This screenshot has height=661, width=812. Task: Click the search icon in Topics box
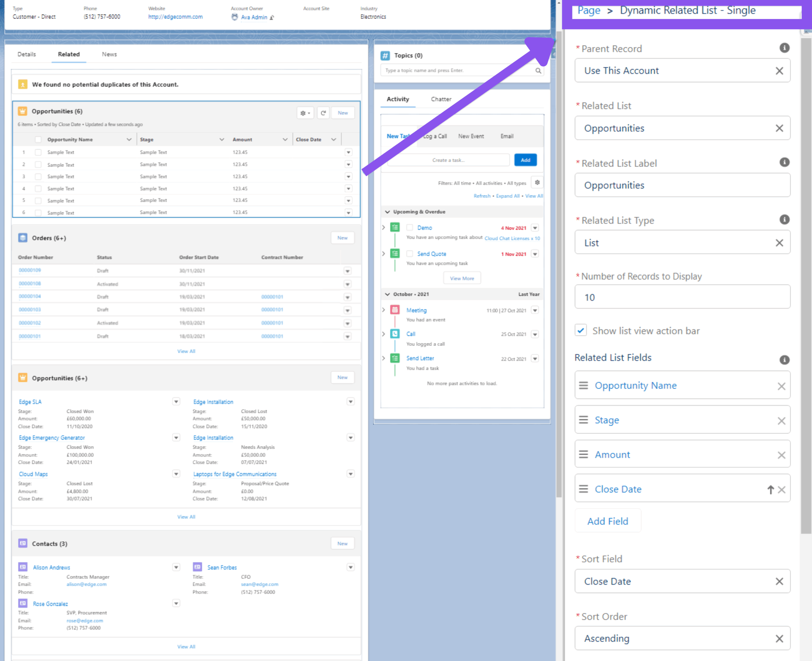(x=538, y=70)
